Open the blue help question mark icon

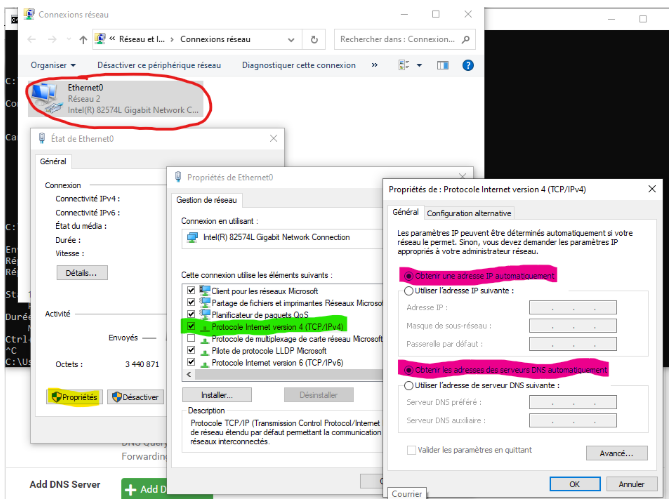pyautogui.click(x=466, y=65)
